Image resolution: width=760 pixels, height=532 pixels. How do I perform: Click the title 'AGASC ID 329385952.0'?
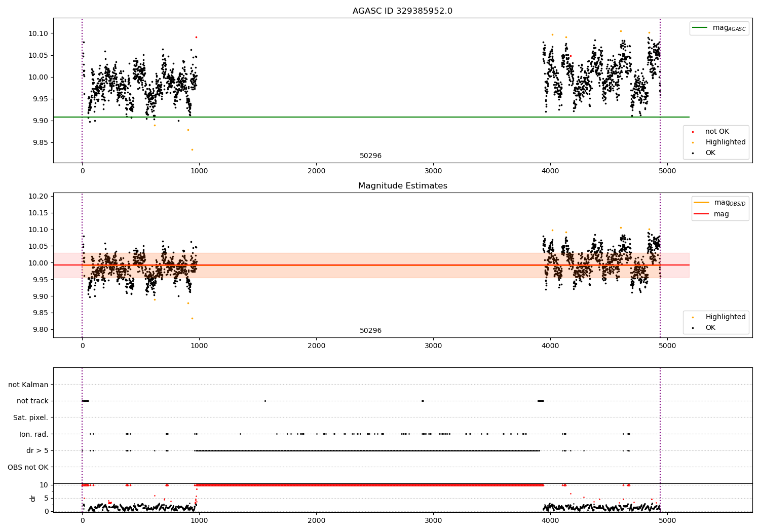point(402,11)
